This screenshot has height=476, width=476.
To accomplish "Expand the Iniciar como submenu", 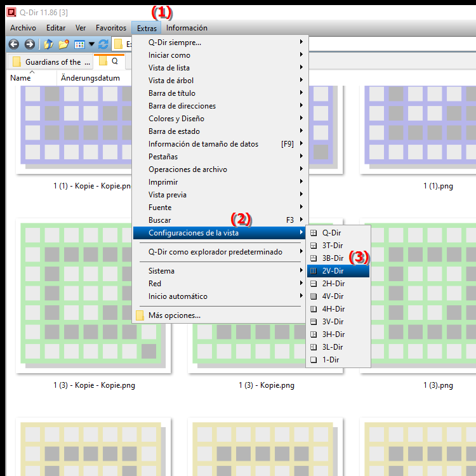I will coord(219,55).
